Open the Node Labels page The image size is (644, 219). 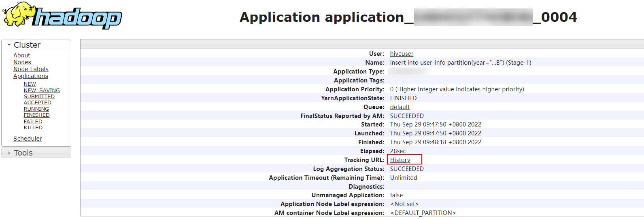tap(31, 69)
